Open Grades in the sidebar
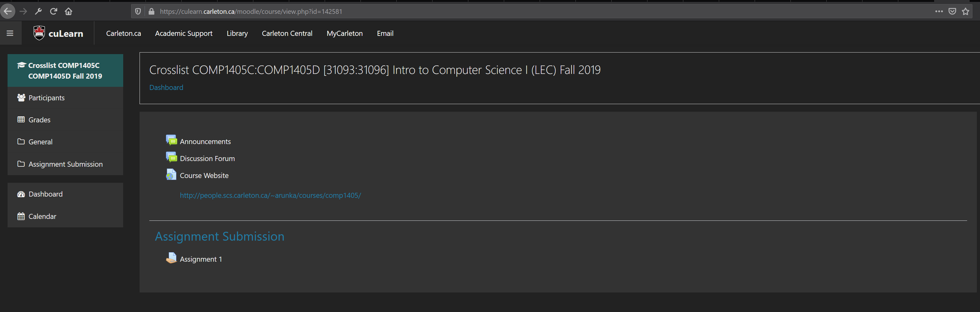The height and width of the screenshot is (312, 980). coord(65,120)
